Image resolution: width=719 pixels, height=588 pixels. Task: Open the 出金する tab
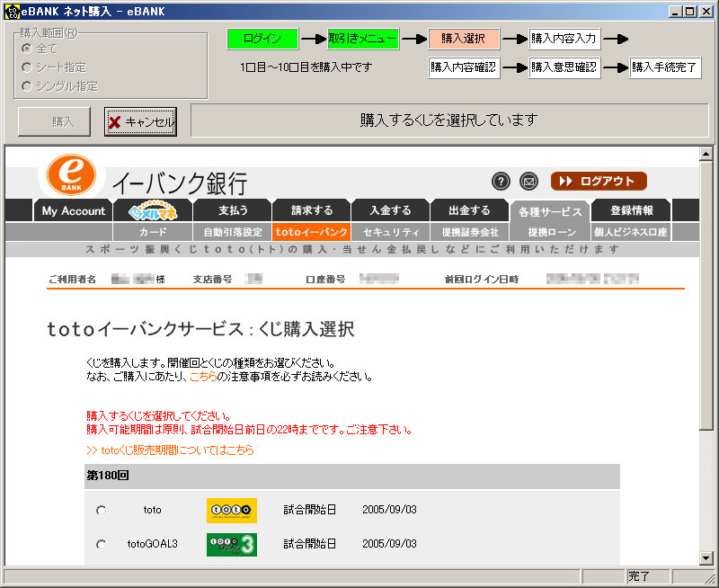(x=469, y=211)
